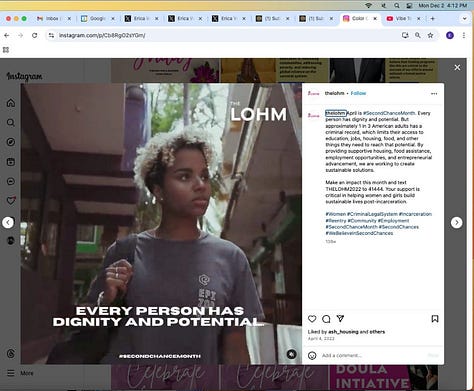Viewport: 474px width, 391px height.
Task: View others who liked the post
Action: [x=377, y=332]
